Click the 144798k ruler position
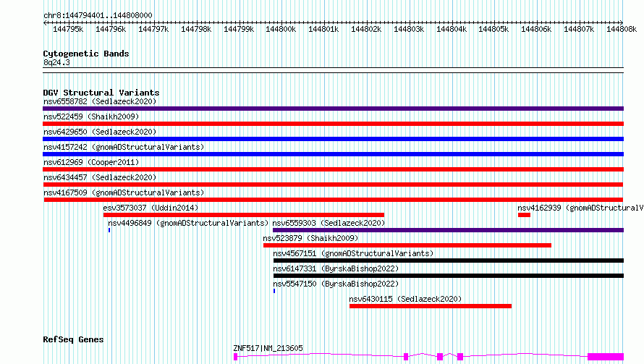 coord(196,29)
